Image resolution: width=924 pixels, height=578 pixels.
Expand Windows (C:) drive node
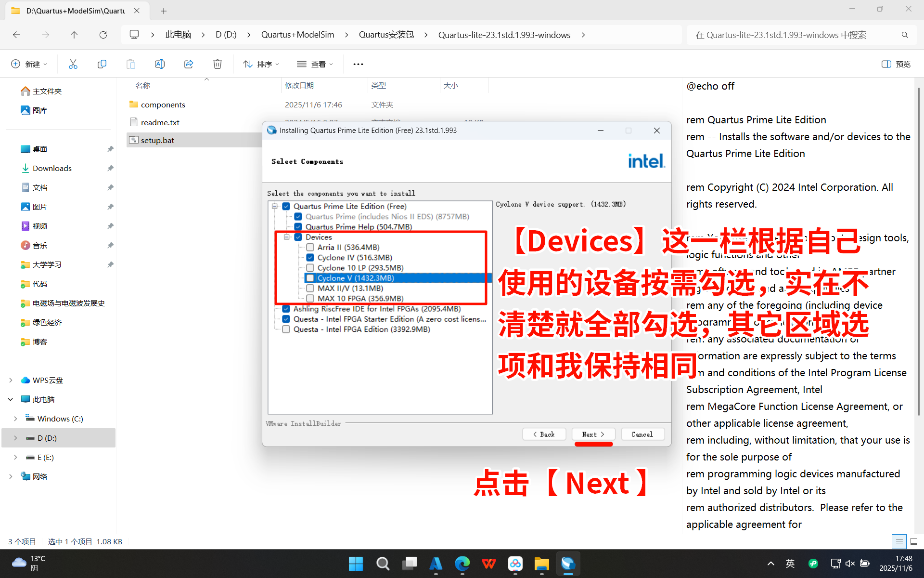pyautogui.click(x=15, y=419)
